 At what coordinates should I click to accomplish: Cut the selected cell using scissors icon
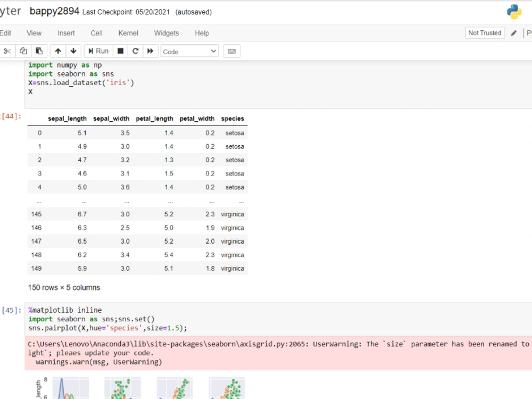pyautogui.click(x=7, y=51)
